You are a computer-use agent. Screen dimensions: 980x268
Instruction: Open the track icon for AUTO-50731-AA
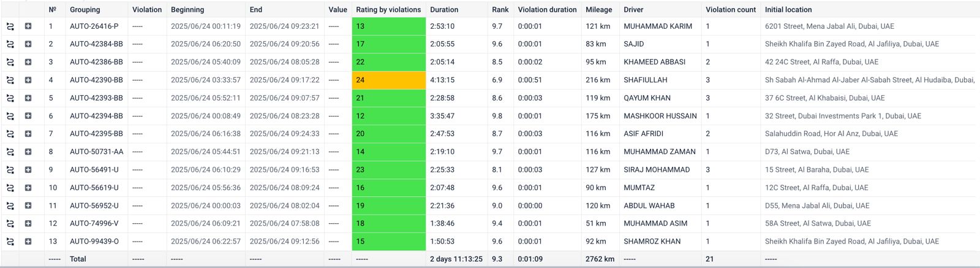pos(10,152)
